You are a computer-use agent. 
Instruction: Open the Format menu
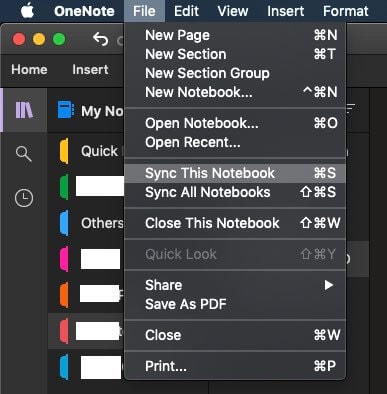coord(346,11)
